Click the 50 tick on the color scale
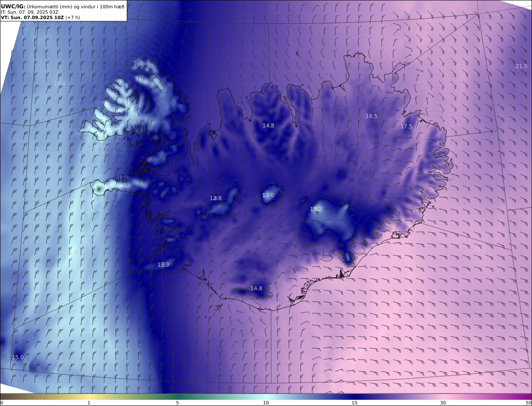This screenshot has height=406, width=532. coord(529,403)
